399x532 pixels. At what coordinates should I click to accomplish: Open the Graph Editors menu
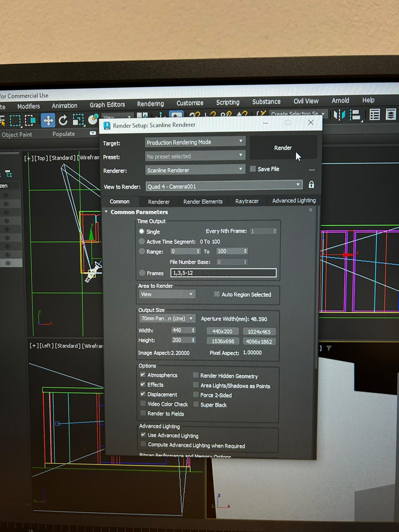(107, 105)
